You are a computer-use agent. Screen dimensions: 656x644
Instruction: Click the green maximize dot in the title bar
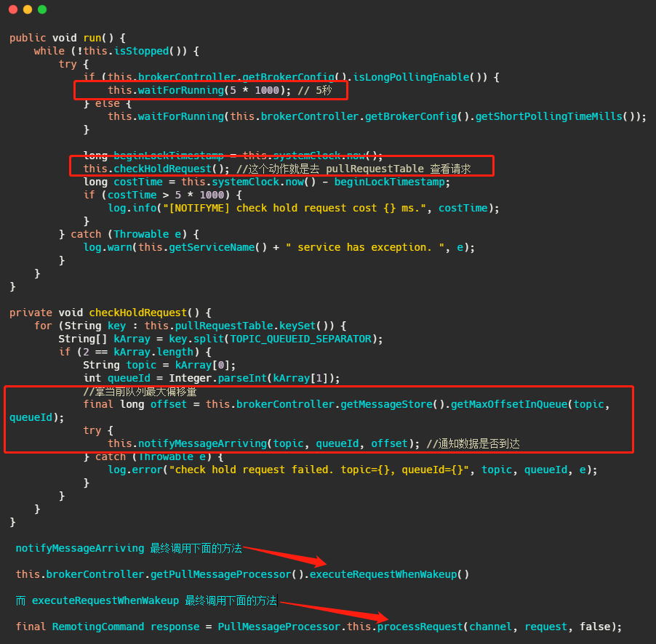click(x=42, y=9)
